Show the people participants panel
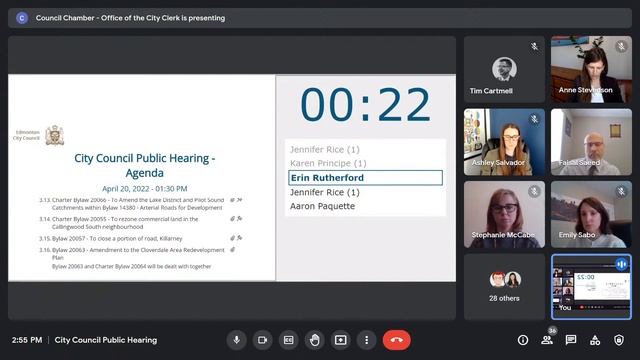This screenshot has height=360, width=640. point(547,340)
